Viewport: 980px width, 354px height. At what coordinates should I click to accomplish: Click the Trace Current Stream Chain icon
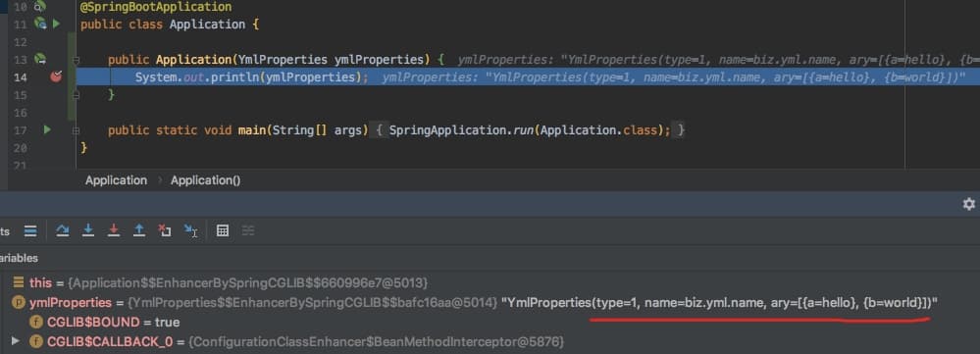pos(248,230)
